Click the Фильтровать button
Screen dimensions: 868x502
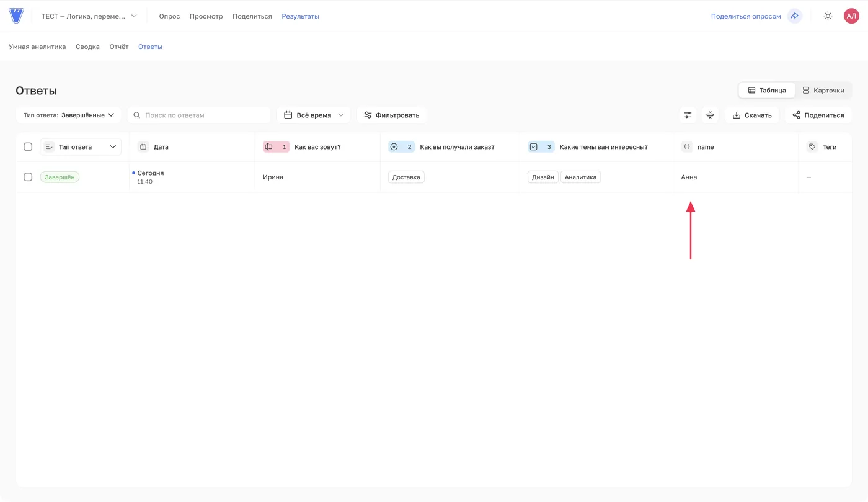tap(392, 115)
